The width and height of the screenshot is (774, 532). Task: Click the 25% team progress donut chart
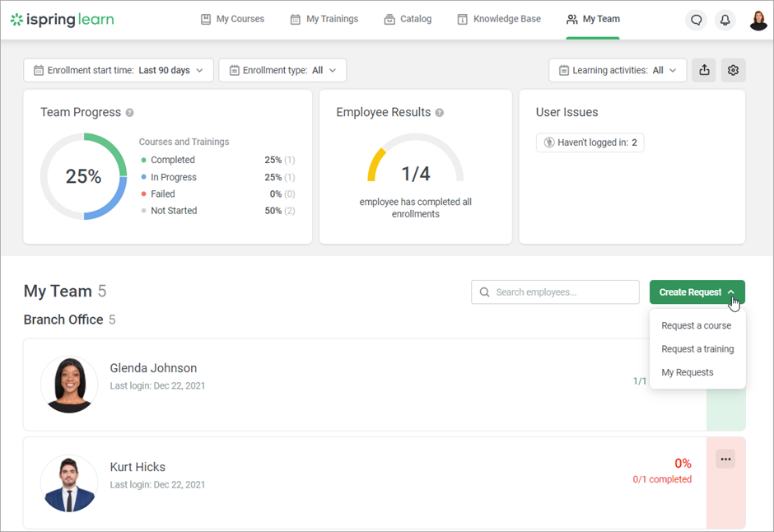coord(83,176)
